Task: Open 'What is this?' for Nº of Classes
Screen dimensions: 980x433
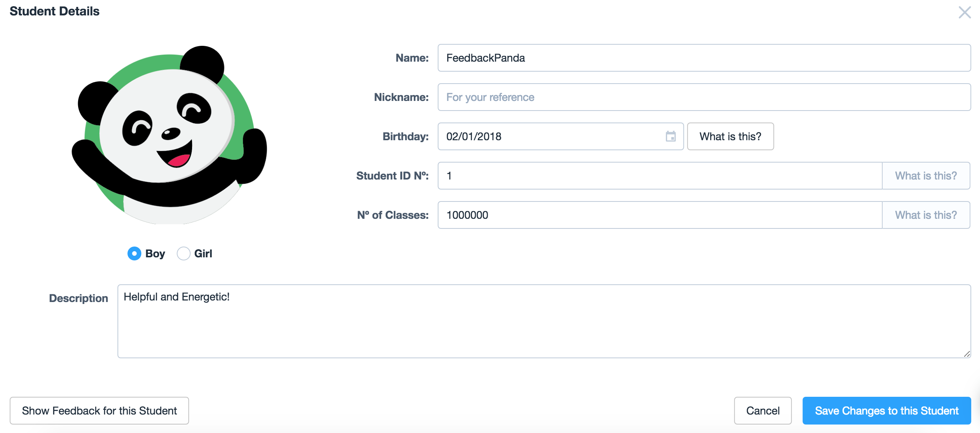Action: click(926, 215)
